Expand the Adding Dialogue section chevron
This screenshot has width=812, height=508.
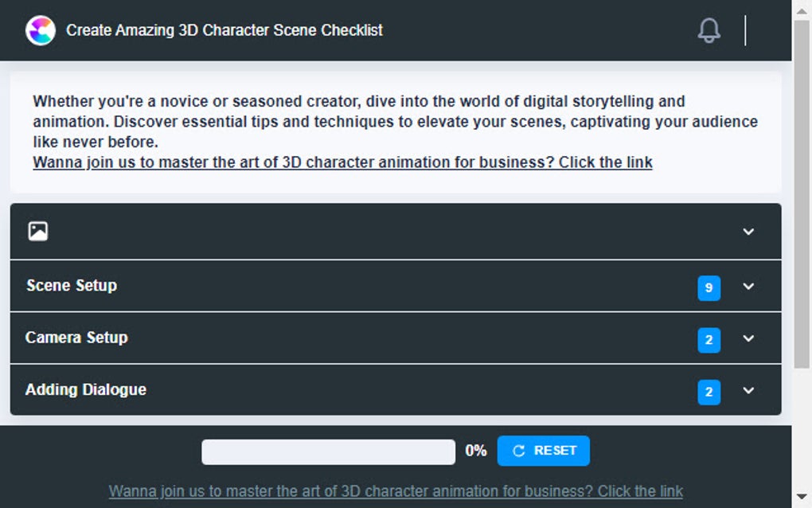(x=748, y=390)
